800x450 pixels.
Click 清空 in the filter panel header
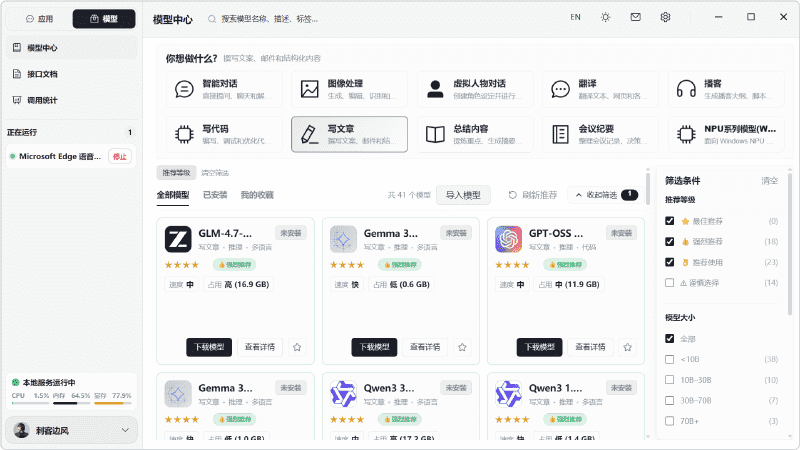(770, 181)
